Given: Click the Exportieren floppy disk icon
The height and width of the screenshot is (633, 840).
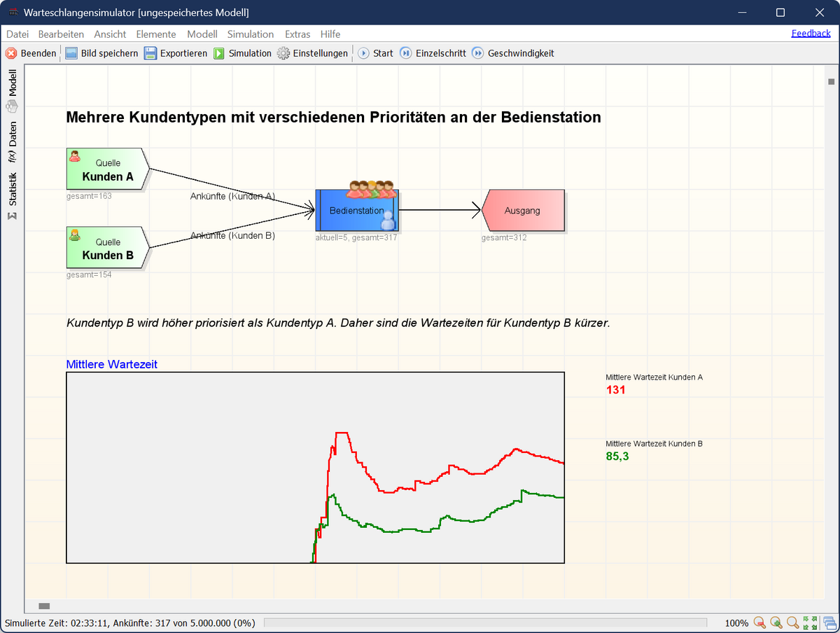Looking at the screenshot, I should pyautogui.click(x=150, y=53).
